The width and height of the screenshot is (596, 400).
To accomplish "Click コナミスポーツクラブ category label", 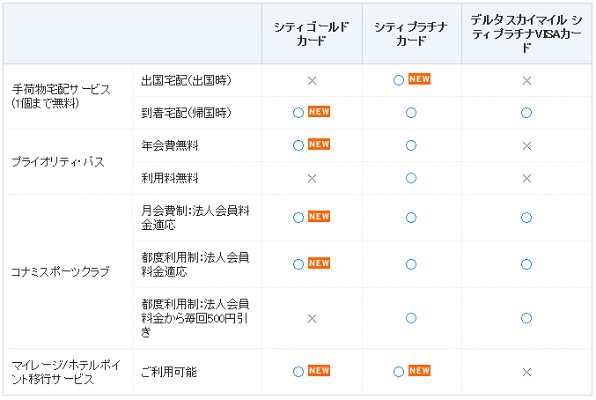I will click(x=60, y=272).
